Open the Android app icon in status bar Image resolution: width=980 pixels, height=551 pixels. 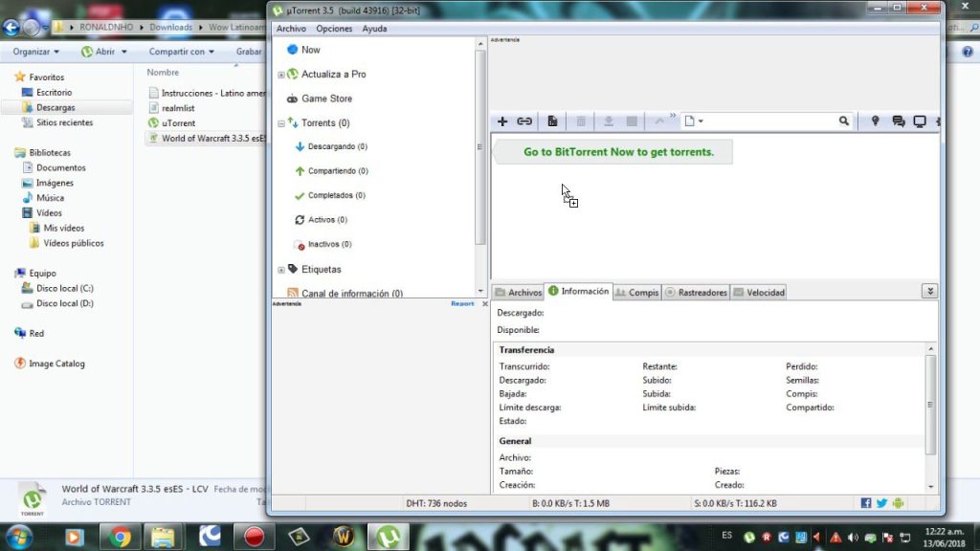coord(897,502)
